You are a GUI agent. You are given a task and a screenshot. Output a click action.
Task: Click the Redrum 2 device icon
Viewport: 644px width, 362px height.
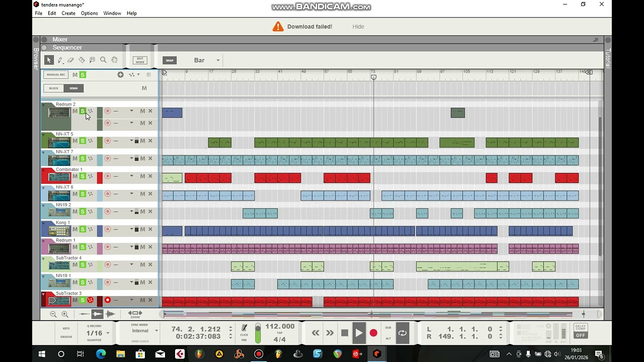59,113
